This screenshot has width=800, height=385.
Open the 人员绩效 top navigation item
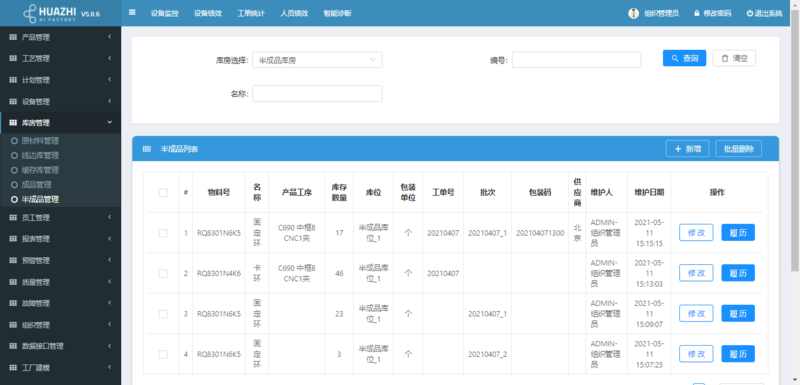pos(294,14)
